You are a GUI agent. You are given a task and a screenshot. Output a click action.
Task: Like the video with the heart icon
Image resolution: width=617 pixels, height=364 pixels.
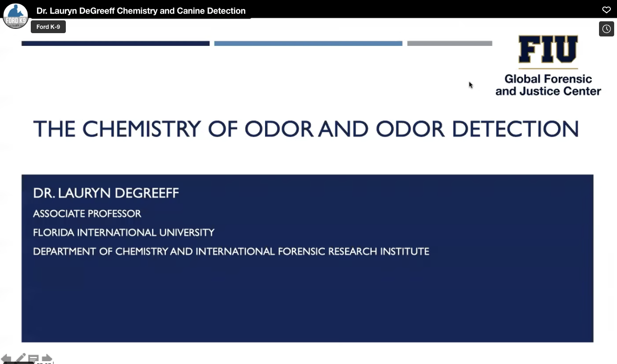606,10
